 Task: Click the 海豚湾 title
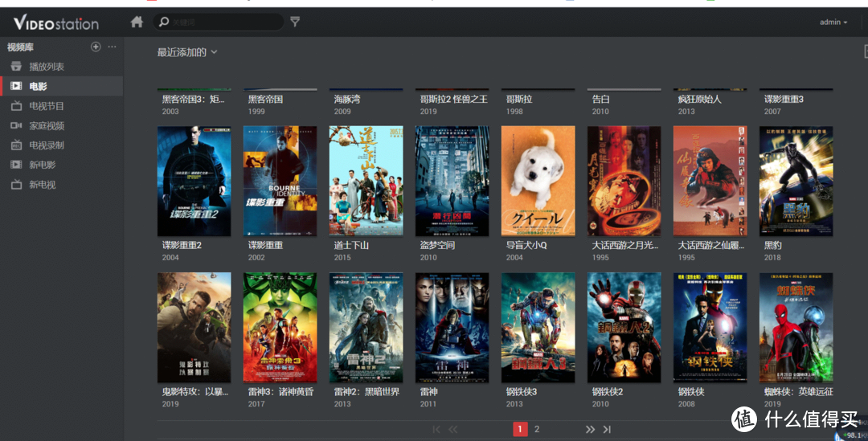point(347,99)
